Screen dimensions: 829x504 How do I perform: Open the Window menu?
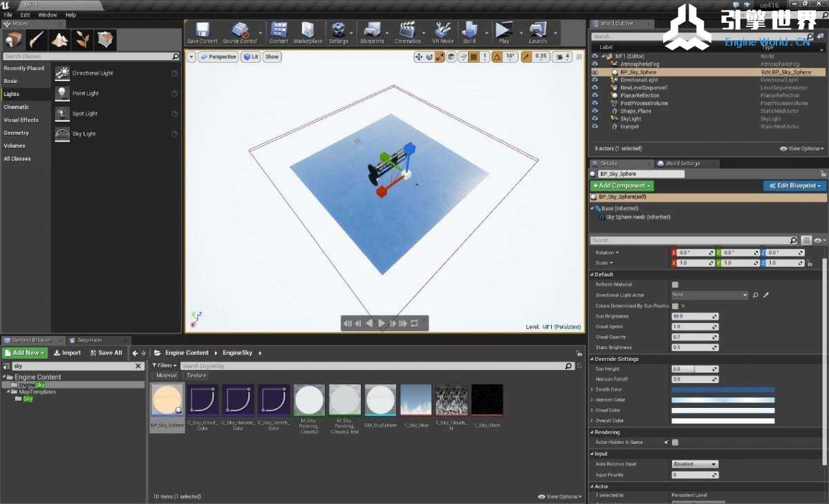click(48, 15)
